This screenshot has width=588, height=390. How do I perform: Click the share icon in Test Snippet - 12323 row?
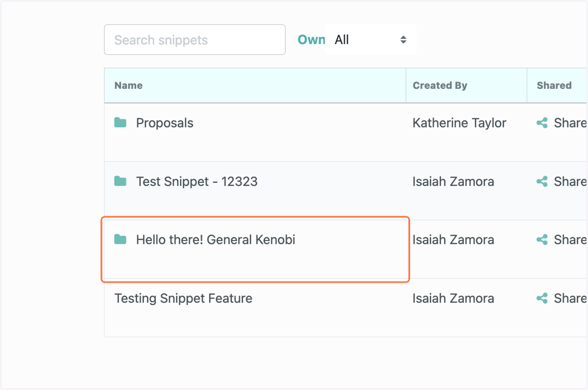[542, 182]
